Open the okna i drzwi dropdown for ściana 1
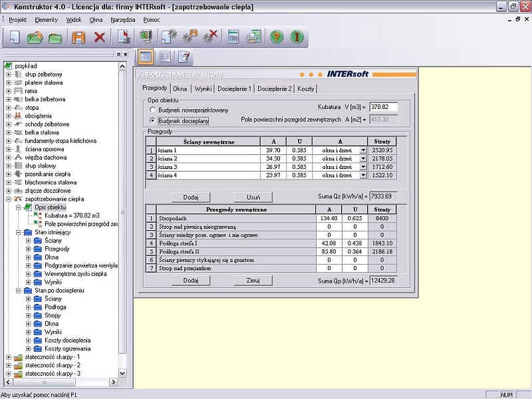Viewport: 532px width, 399px height. (363, 150)
